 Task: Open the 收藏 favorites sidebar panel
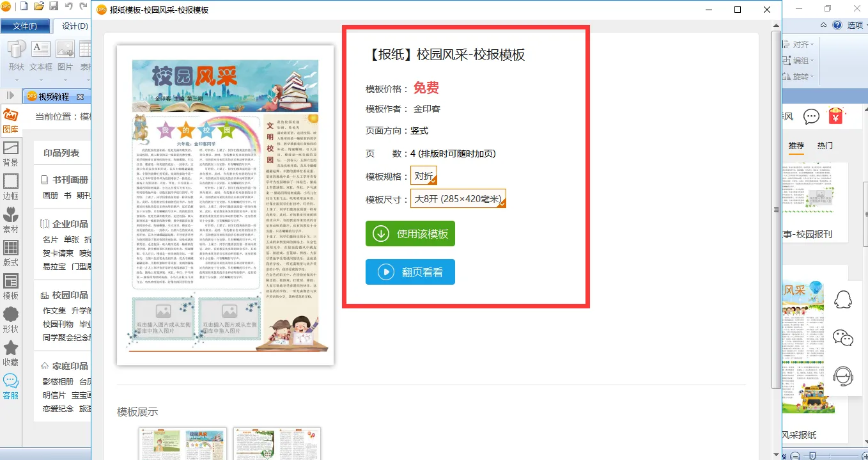[x=10, y=354]
